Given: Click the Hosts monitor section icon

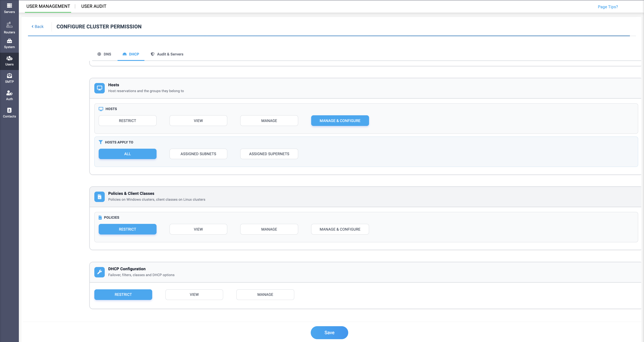Looking at the screenshot, I should [x=100, y=88].
